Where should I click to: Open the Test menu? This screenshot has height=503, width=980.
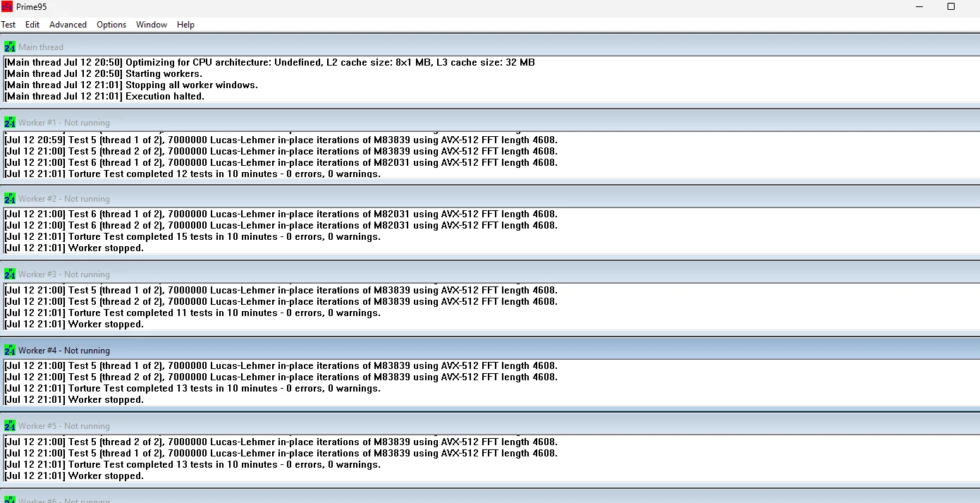8,25
